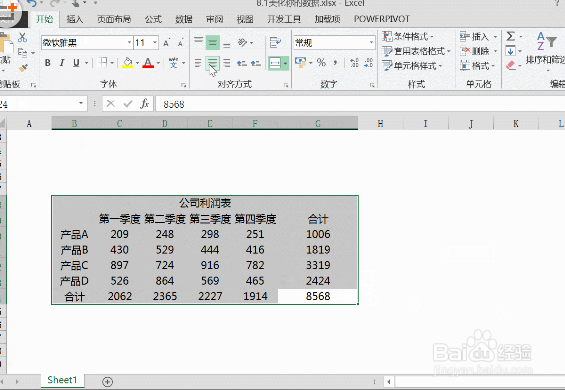The width and height of the screenshot is (565, 390).
Task: Toggle align text left icon
Action: click(x=198, y=63)
